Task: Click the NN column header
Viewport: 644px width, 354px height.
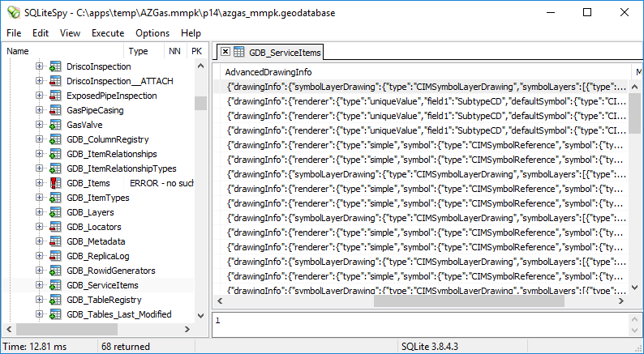Action: 175,51
